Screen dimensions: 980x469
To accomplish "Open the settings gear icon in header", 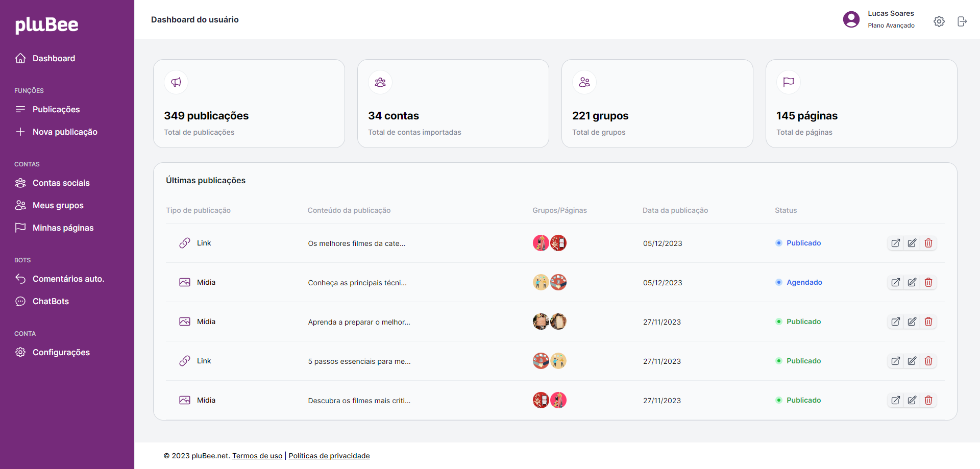I will [x=939, y=21].
